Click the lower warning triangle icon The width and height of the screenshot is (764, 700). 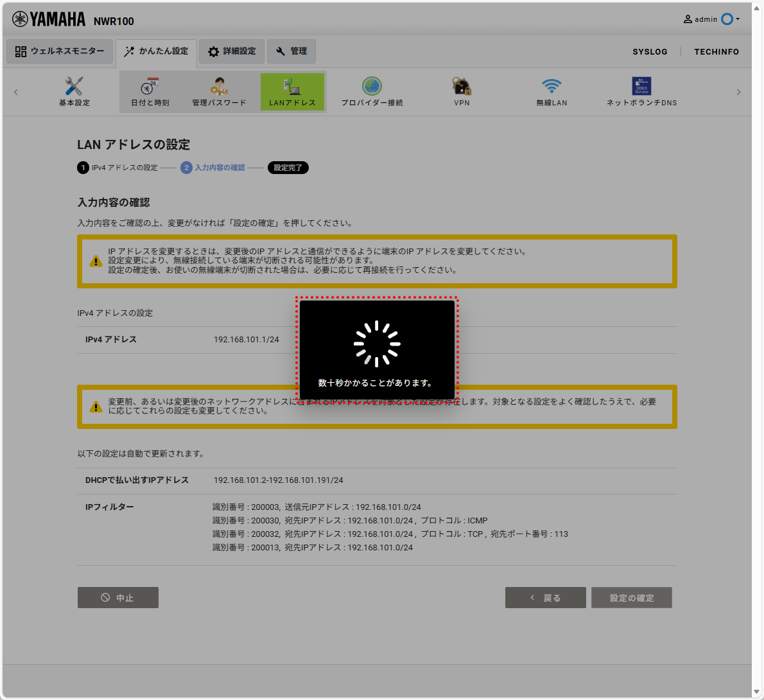click(96, 407)
